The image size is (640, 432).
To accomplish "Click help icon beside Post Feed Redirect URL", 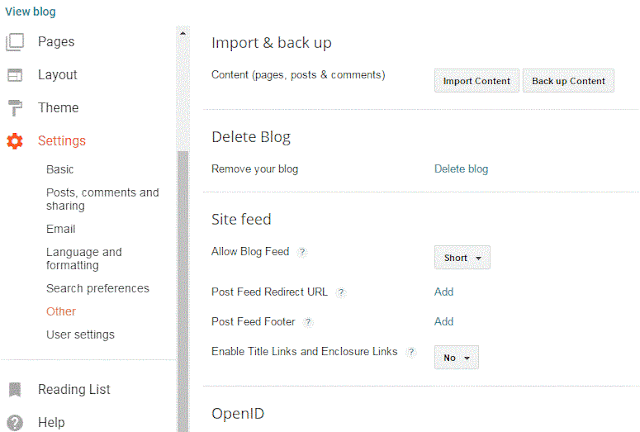I will (341, 293).
